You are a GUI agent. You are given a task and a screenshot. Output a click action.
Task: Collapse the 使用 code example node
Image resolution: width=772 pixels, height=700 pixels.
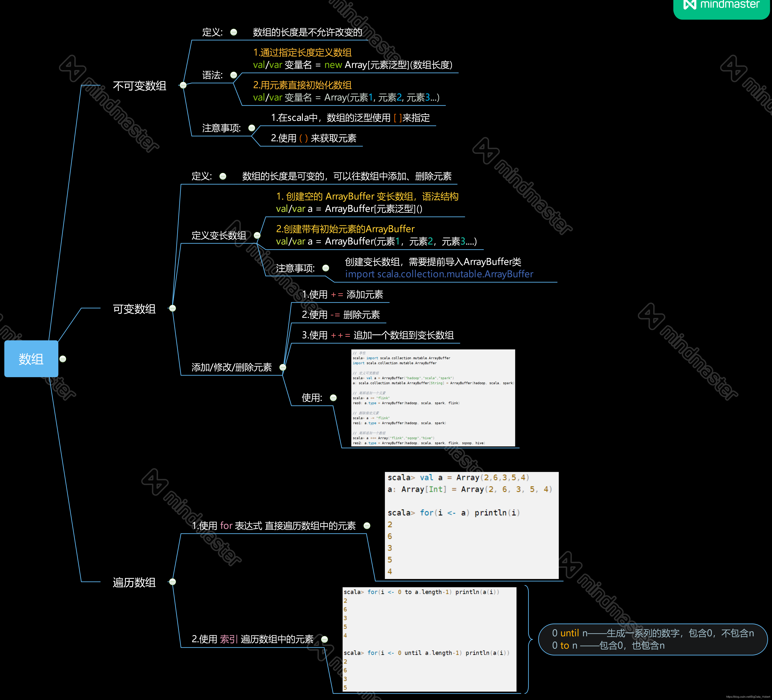coord(333,398)
